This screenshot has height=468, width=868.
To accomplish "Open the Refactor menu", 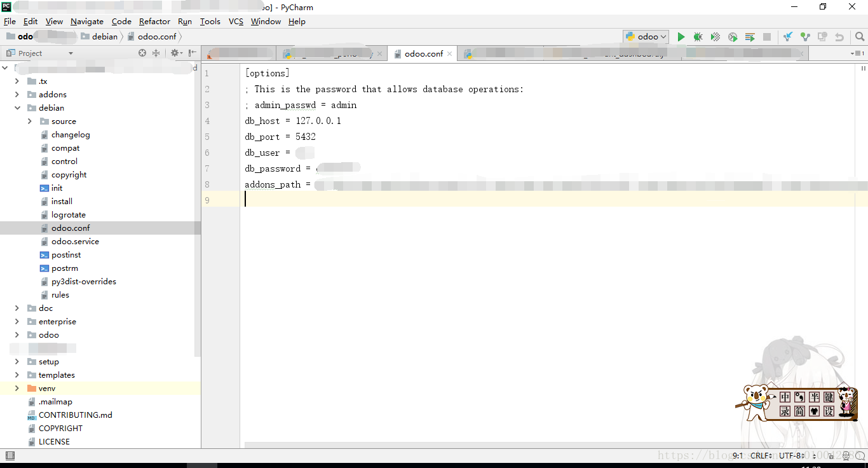I will pyautogui.click(x=154, y=21).
